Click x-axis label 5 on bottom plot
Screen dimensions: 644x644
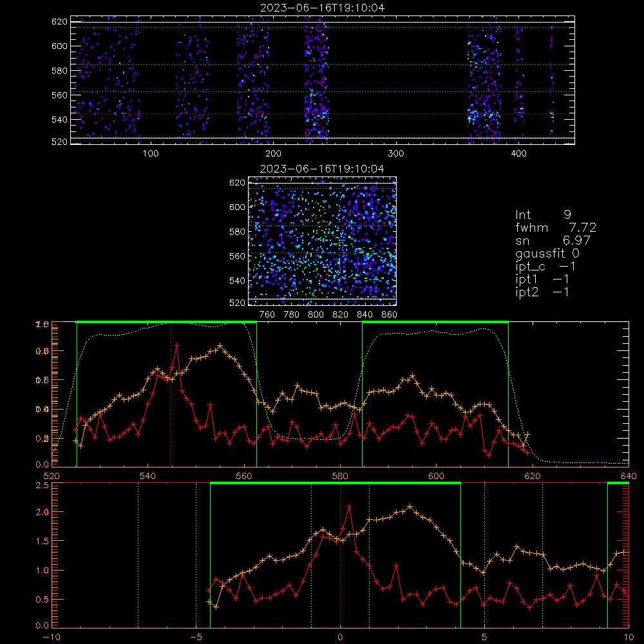point(485,637)
